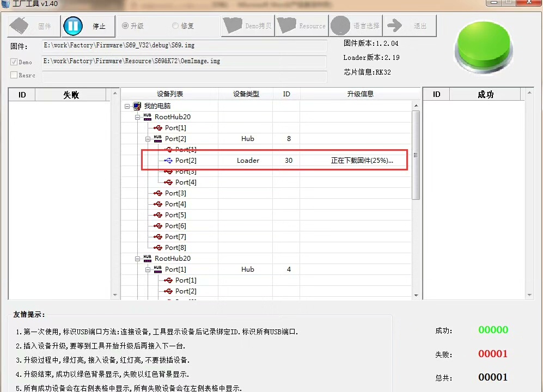Click the Demo拷贝 toolbar button

248,26
